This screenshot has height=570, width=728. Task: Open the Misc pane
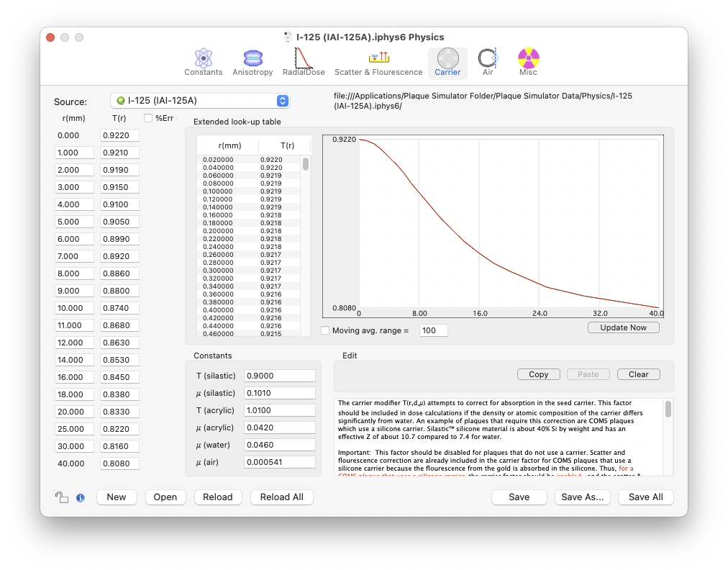coord(528,62)
